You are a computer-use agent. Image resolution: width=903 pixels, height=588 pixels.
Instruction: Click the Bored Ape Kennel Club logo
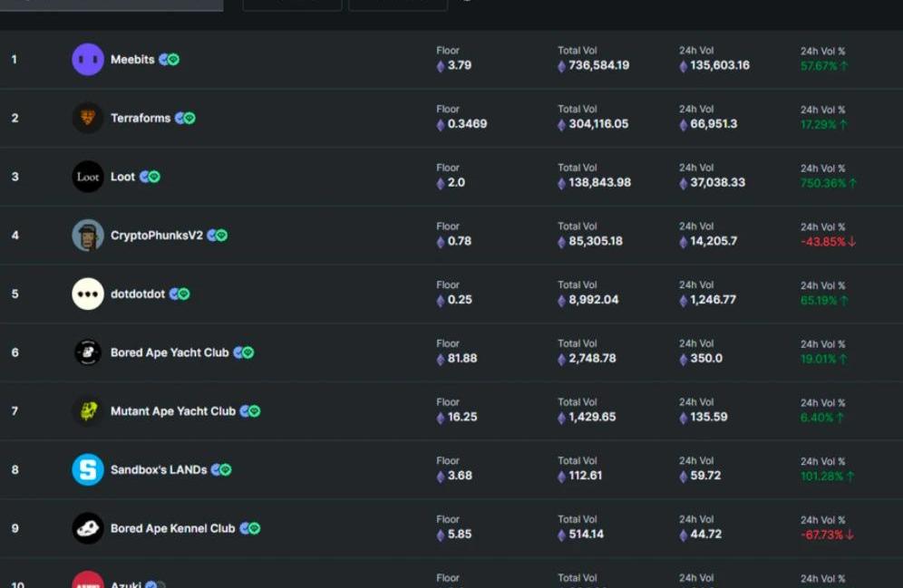88,528
